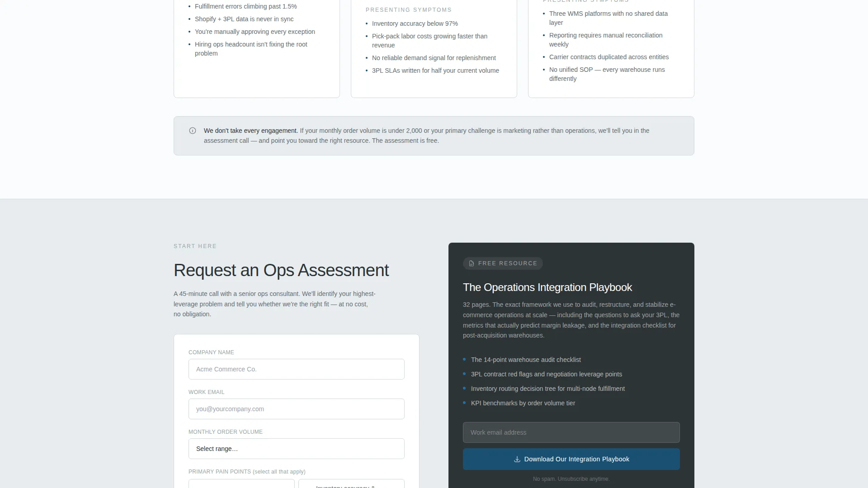Click 'Fulfillment errors climbing past 1.5%' item
The width and height of the screenshot is (868, 488).
[x=246, y=6]
